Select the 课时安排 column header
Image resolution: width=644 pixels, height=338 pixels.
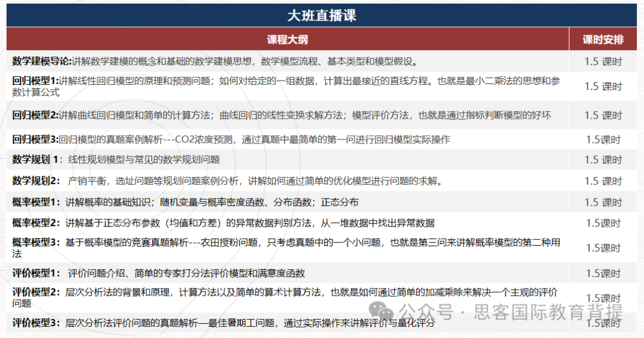[603, 40]
